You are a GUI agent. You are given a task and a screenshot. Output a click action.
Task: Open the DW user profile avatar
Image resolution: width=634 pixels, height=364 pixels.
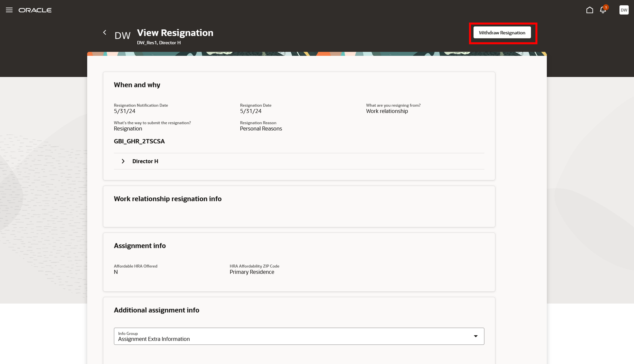click(624, 10)
